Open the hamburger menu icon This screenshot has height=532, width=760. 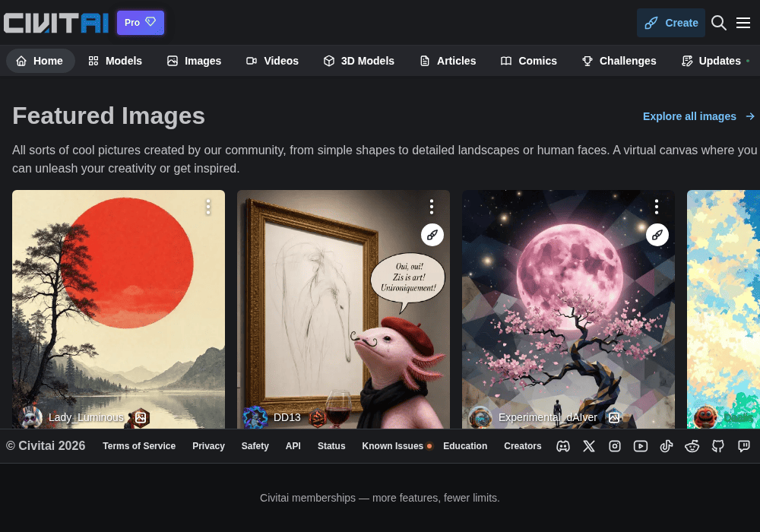(x=743, y=23)
